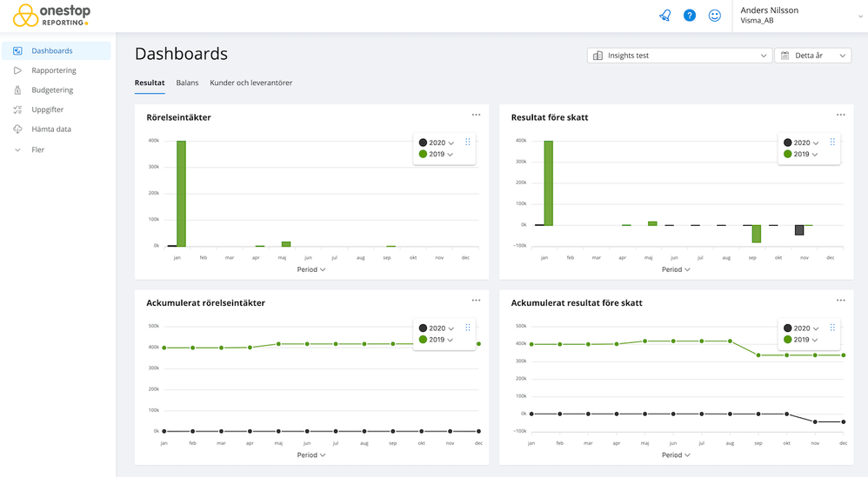This screenshot has width=868, height=477.
Task: Click the tall green jan bar in Rörelseintäkter
Action: pyautogui.click(x=181, y=194)
